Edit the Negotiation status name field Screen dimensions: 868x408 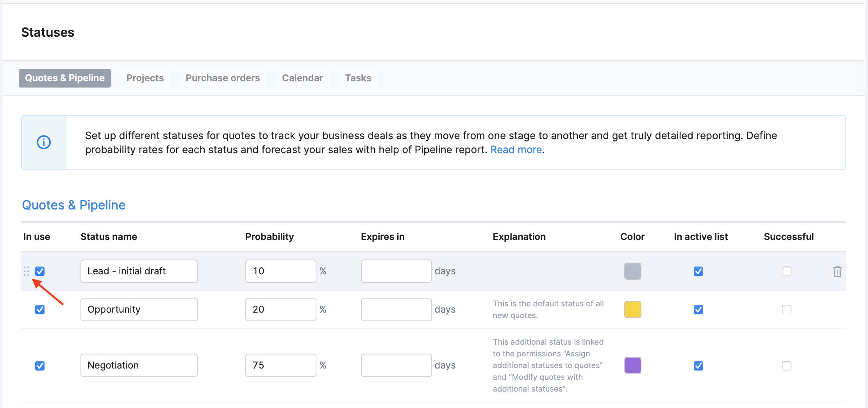coord(139,365)
